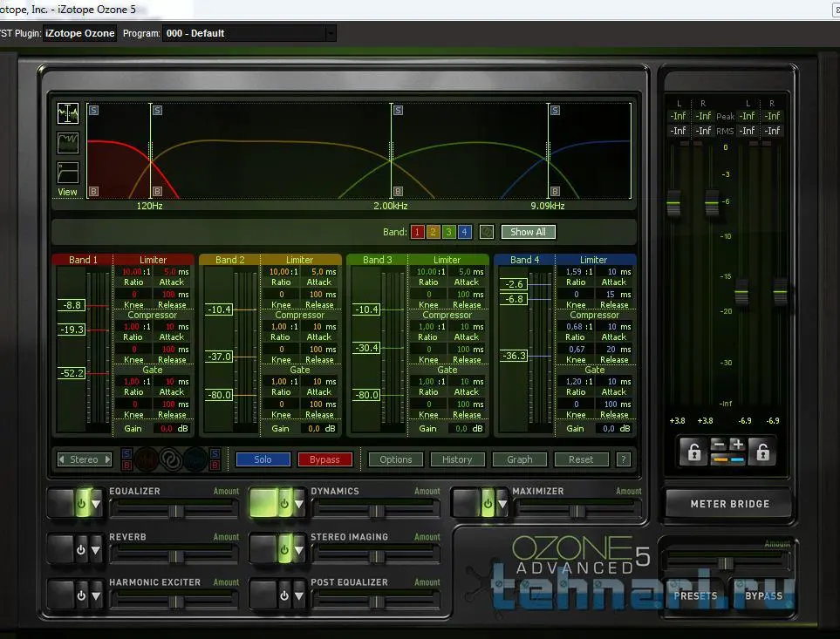Open the Maximizer module panel square

click(x=466, y=504)
